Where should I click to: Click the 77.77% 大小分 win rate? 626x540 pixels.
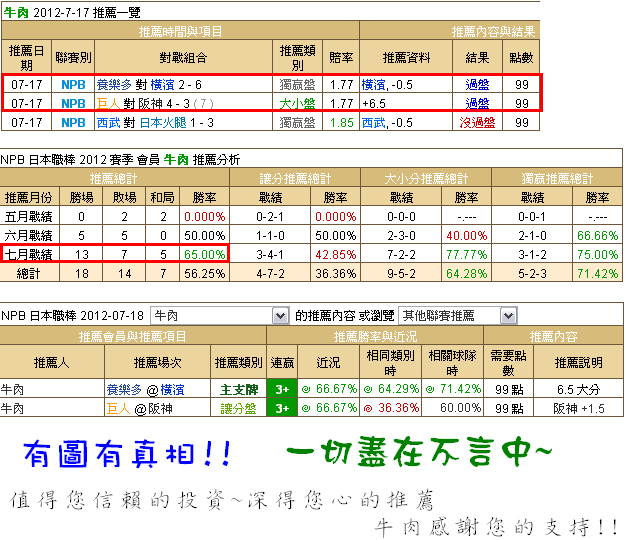pos(466,254)
